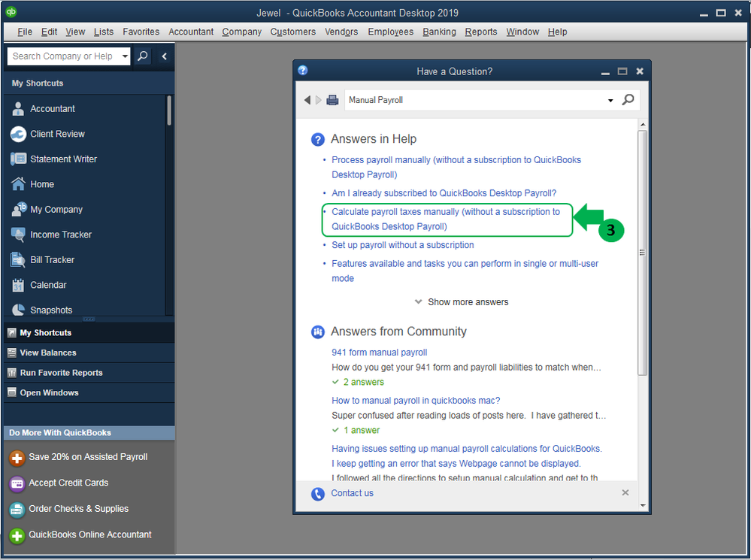Open the Bill Tracker icon
The height and width of the screenshot is (560, 751).
coord(18,259)
